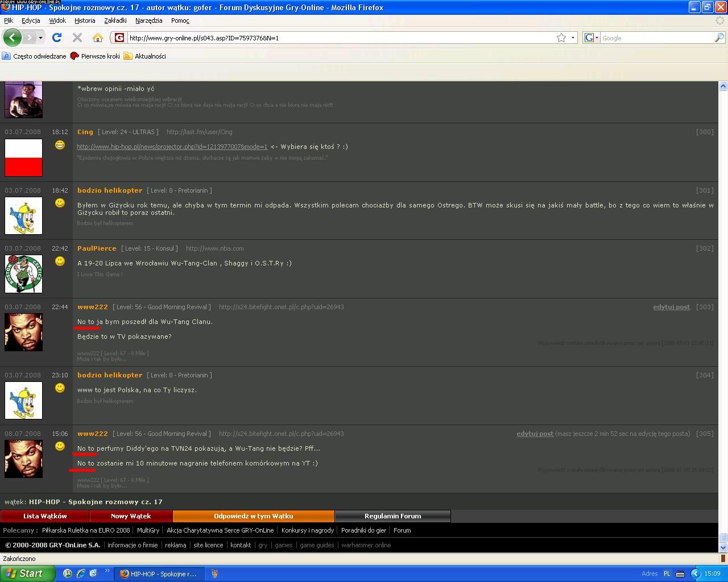Click the Firefox icon in the taskbar button
The height and width of the screenshot is (582, 728).
125,573
